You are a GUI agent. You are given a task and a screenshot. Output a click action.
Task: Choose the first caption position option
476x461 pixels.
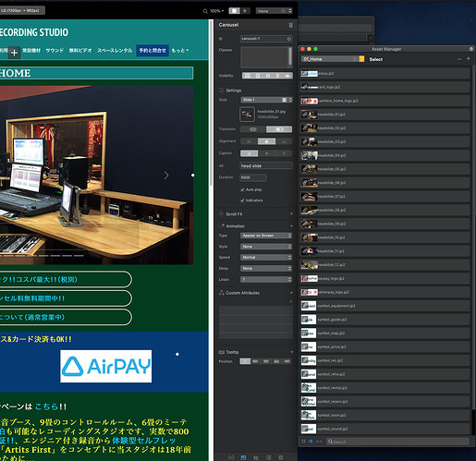[x=249, y=153]
